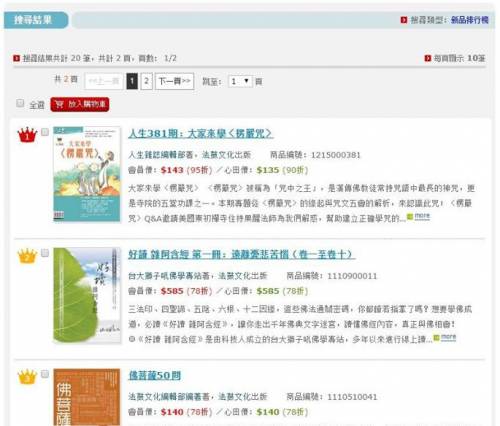Click the gold second-place crown icon
This screenshot has width=500, height=426.
[27, 256]
